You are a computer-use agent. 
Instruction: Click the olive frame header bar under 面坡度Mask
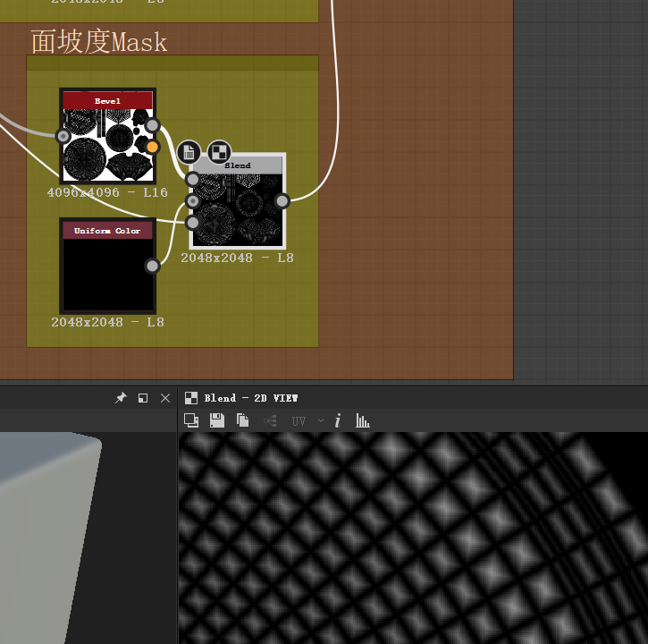click(x=173, y=63)
